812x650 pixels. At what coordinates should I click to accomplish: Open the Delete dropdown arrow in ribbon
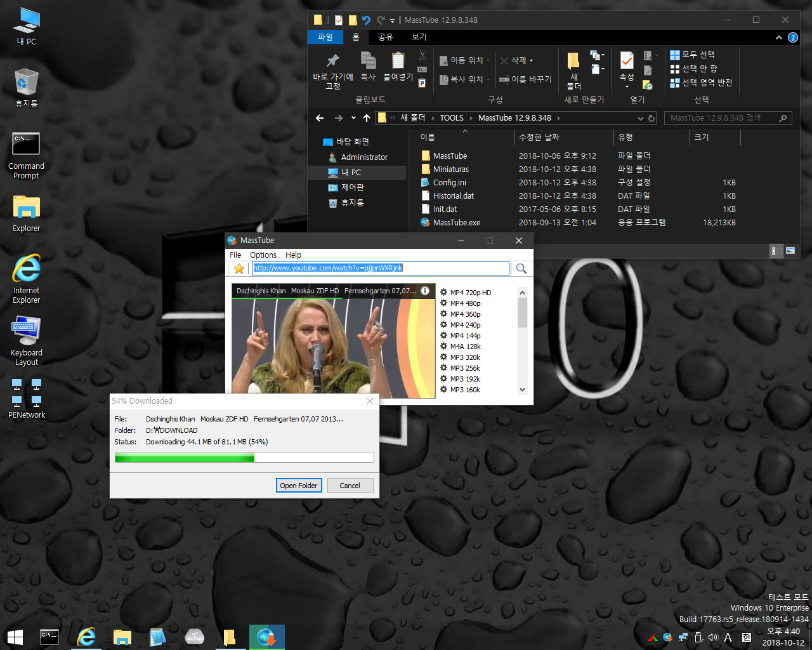[x=531, y=61]
